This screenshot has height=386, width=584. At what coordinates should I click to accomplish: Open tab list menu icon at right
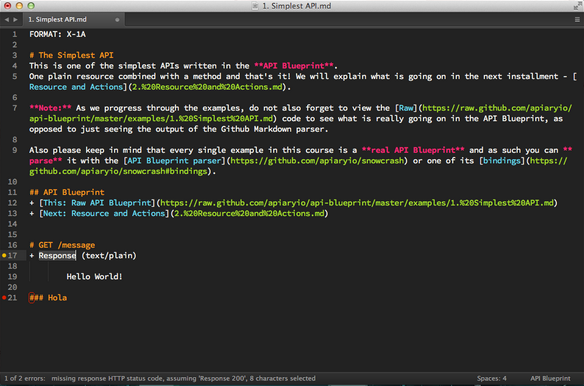[x=577, y=19]
